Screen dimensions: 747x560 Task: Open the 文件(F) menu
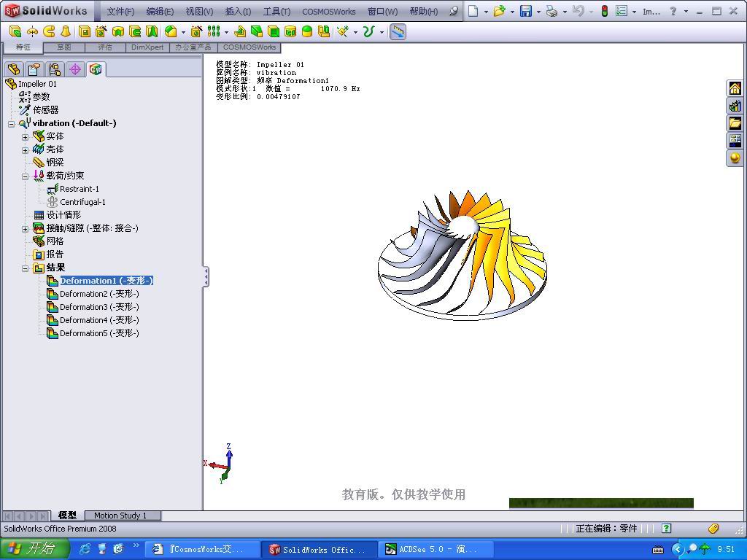(120, 12)
